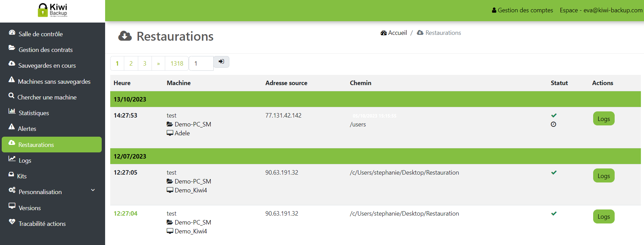This screenshot has width=644, height=245.
Task: Click the Salle de contrôle dashboard icon
Action: [12, 32]
